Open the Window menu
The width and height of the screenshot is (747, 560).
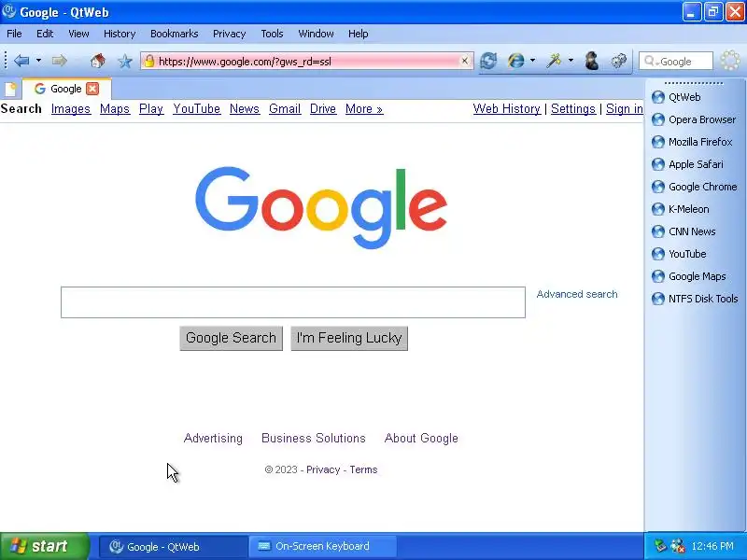point(316,34)
